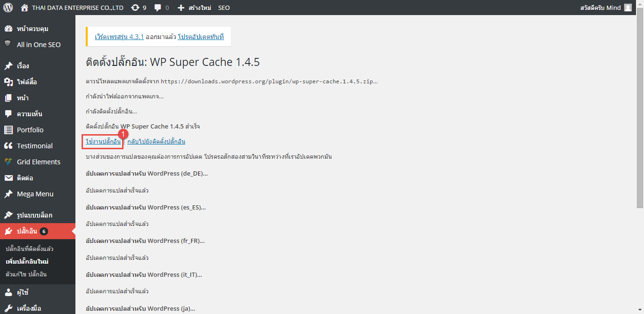The image size is (644, 314).
Task: Click the Portfolio sidebar icon
Action: [8, 130]
